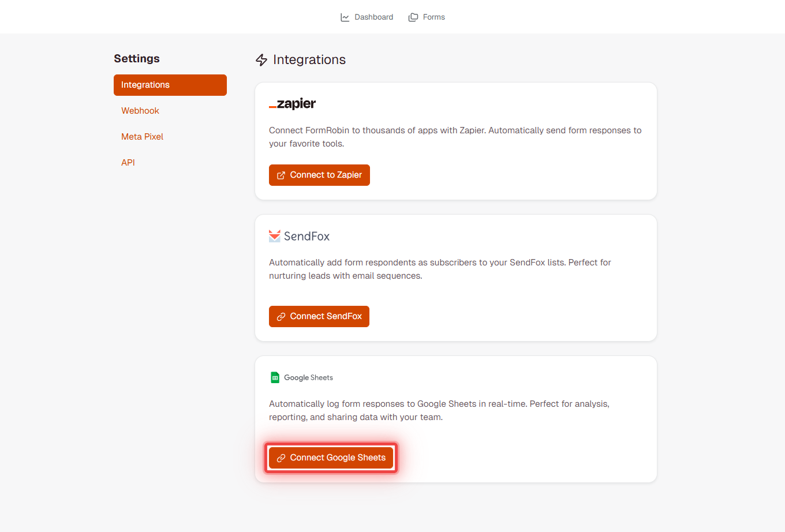
Task: Click the stacked-squares icon next to Forms
Action: click(413, 17)
